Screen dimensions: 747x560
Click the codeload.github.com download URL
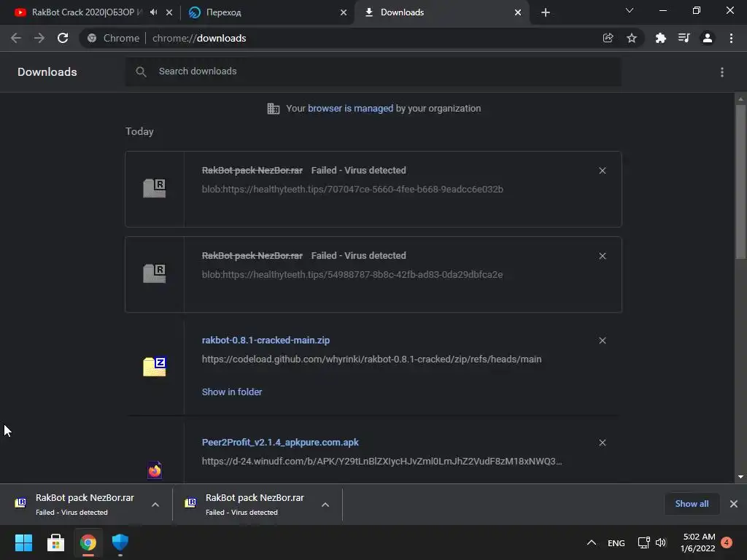371,359
